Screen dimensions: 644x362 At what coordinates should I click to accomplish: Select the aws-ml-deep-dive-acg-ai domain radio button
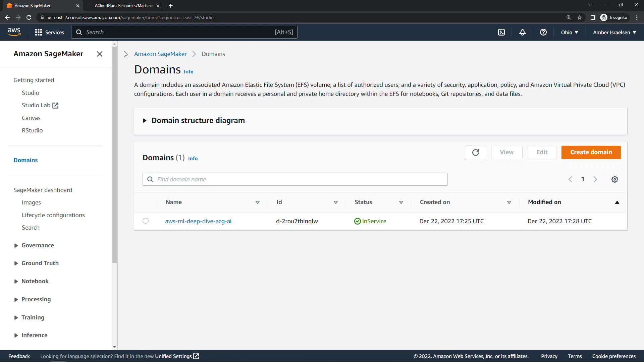pyautogui.click(x=146, y=221)
